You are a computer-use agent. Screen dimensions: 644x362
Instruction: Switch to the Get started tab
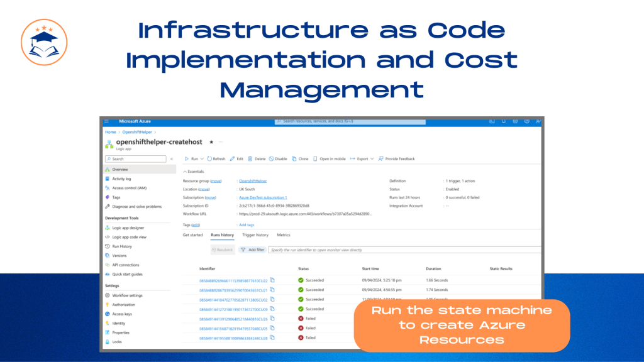coord(192,235)
